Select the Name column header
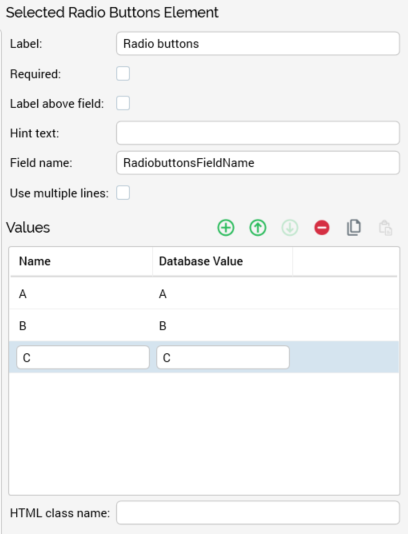408x534 pixels. 81,261
